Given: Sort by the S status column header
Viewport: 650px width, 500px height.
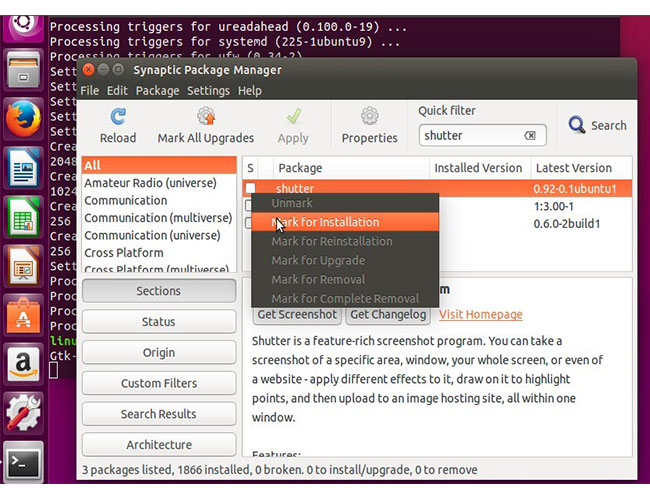Looking at the screenshot, I should click(250, 167).
